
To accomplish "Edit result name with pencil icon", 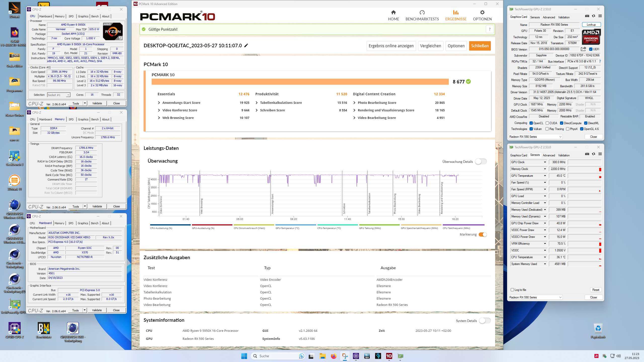I will pyautogui.click(x=246, y=46).
